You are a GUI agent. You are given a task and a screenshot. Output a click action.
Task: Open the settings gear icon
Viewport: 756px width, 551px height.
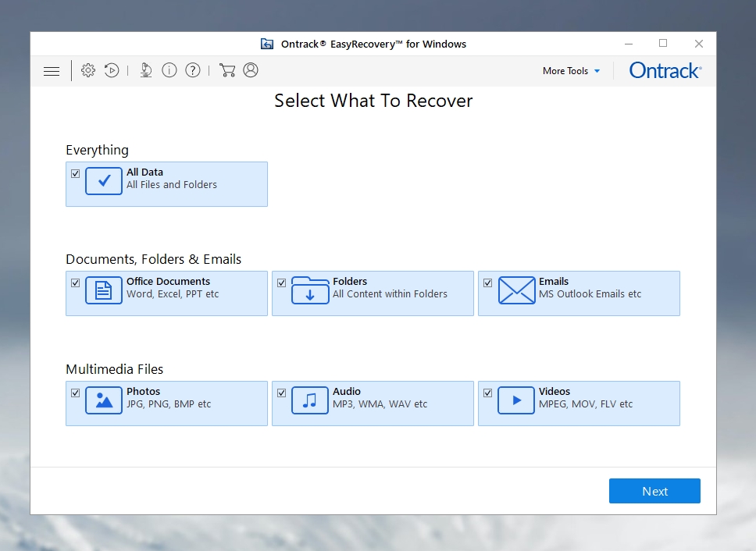[x=88, y=71]
